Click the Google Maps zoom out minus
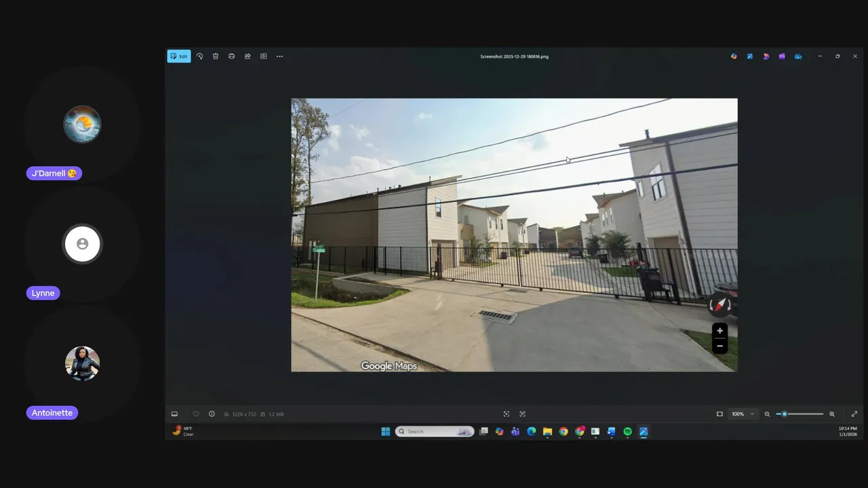The height and width of the screenshot is (488, 868). pyautogui.click(x=720, y=346)
